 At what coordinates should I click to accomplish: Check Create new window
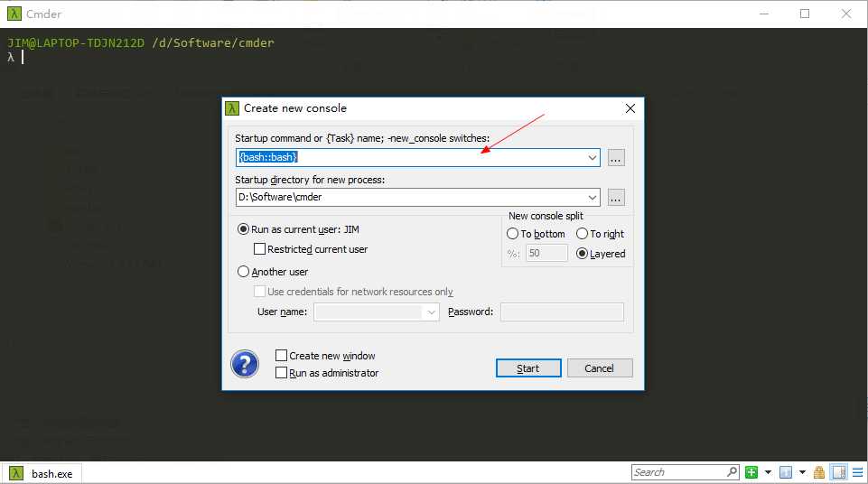coord(325,356)
